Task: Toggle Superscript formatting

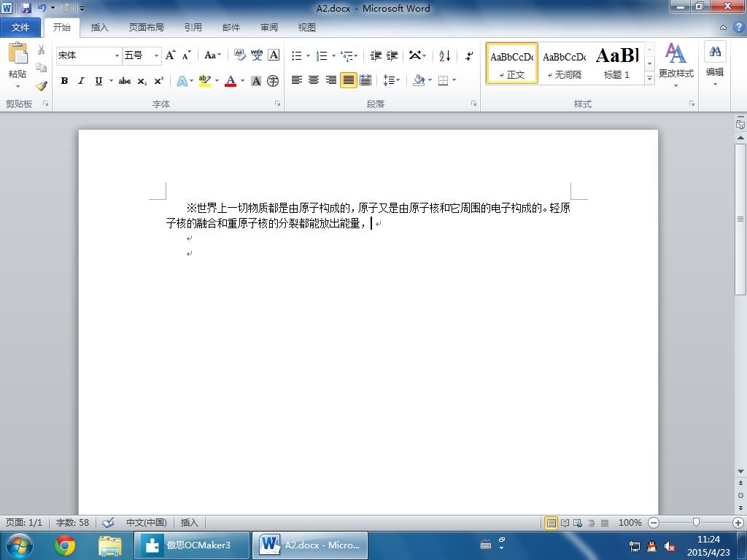Action: tap(158, 81)
